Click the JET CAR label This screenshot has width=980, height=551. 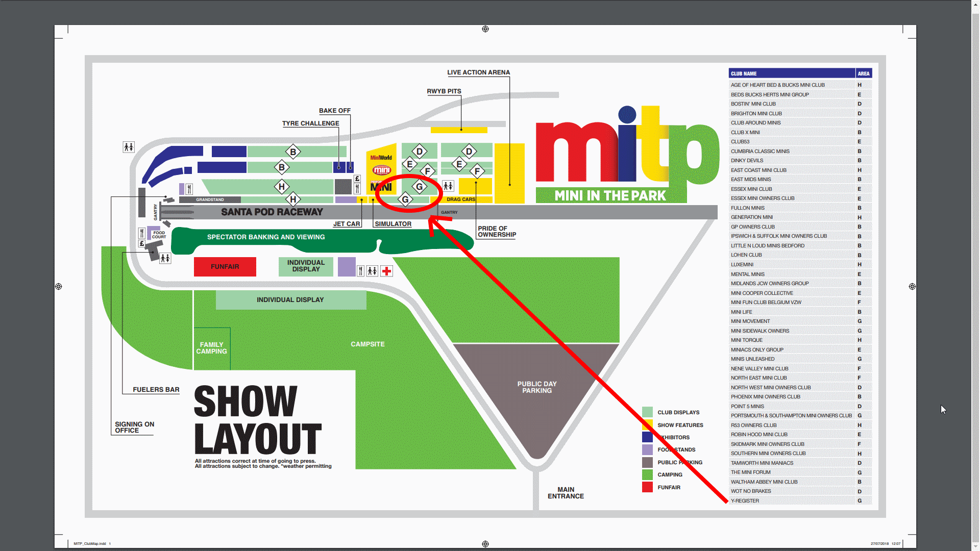coord(347,224)
